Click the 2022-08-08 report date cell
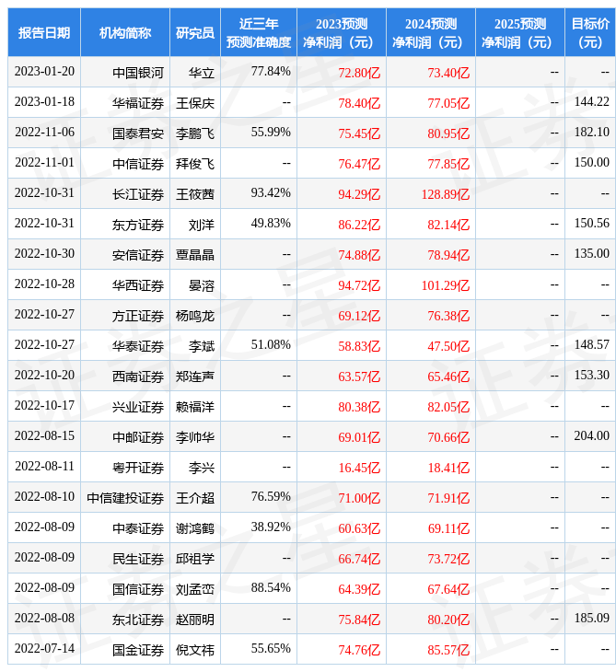The image size is (616, 672). point(44,620)
